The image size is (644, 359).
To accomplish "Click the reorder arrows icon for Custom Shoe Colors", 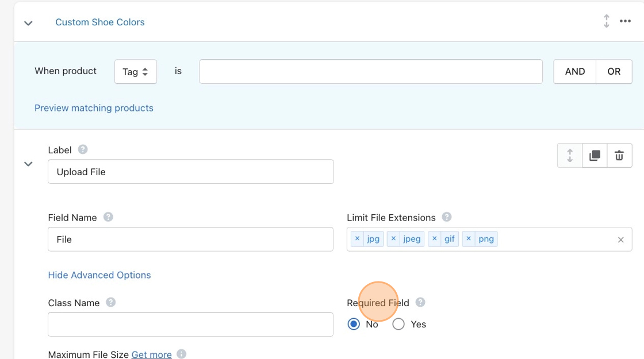I will [606, 22].
